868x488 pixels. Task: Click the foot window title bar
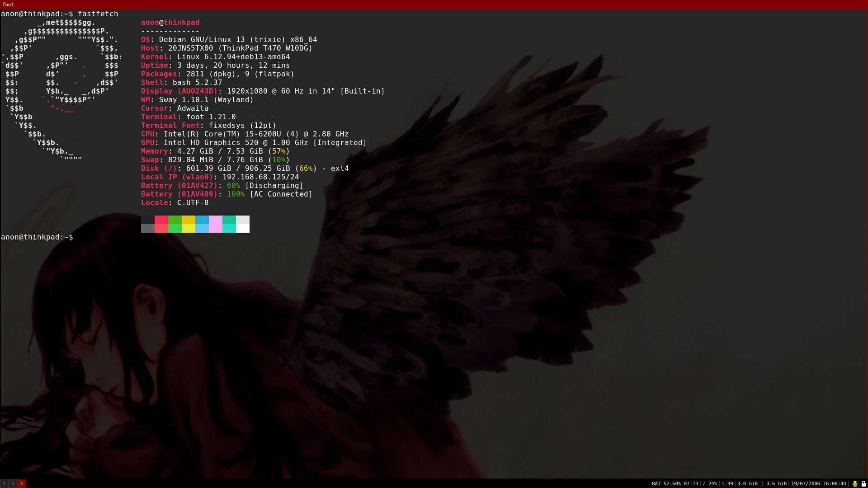tap(434, 5)
